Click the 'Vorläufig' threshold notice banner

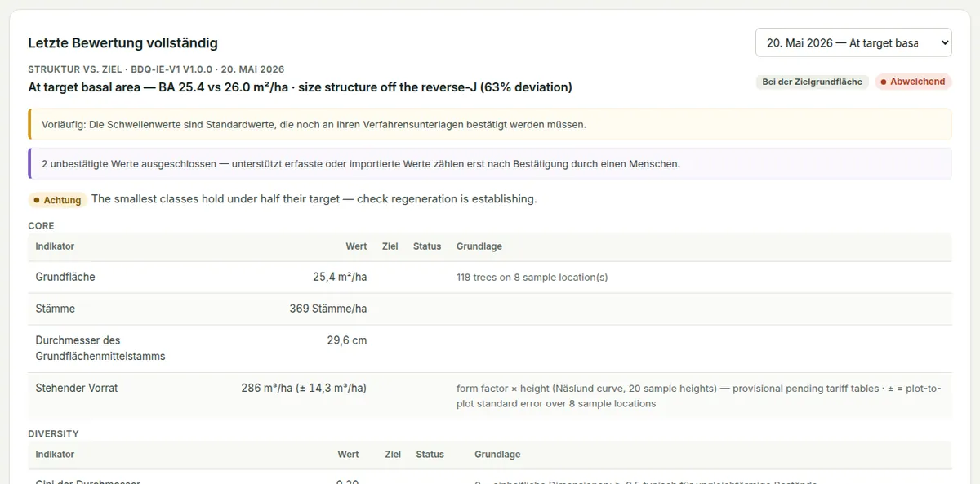pyautogui.click(x=490, y=124)
